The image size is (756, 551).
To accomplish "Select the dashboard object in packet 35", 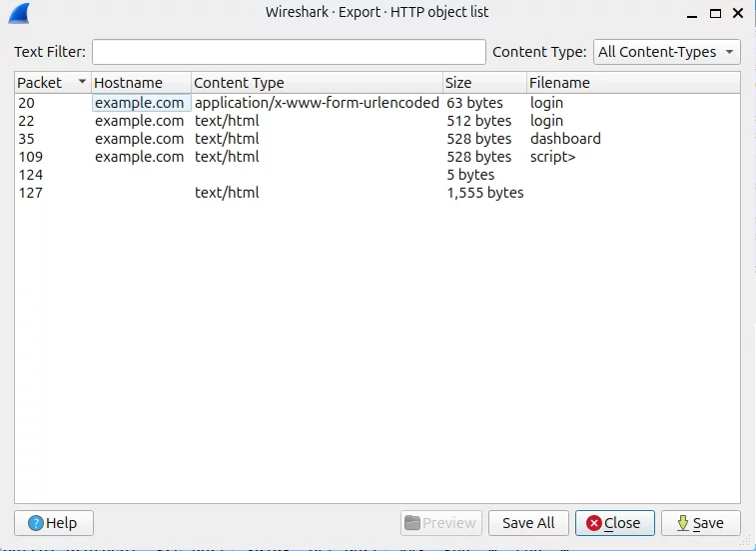I will [x=565, y=139].
